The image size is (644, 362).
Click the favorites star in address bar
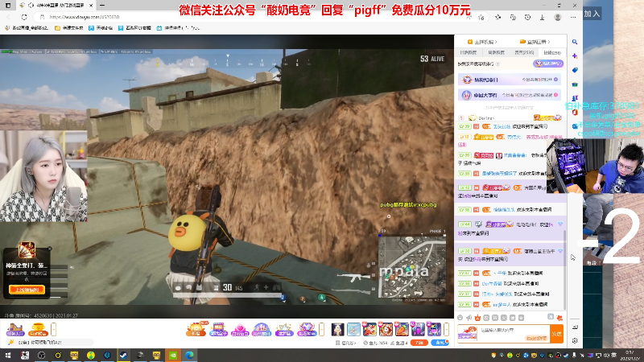pyautogui.click(x=481, y=17)
